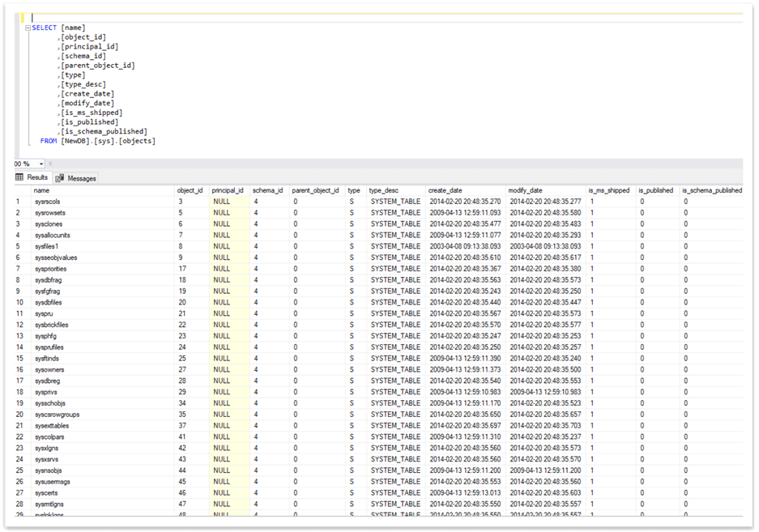Click the sysprivs name cell

[x=104, y=392]
